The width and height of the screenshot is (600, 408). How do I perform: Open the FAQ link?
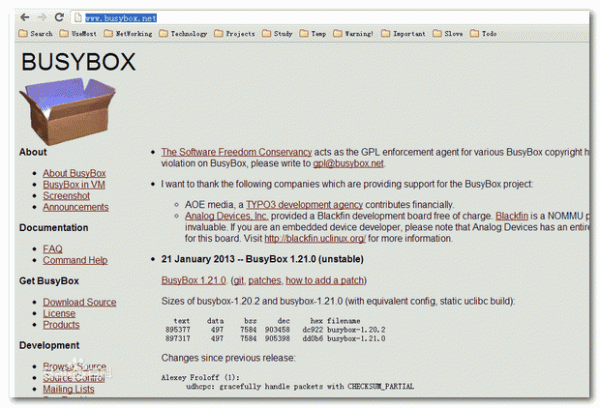click(x=52, y=249)
